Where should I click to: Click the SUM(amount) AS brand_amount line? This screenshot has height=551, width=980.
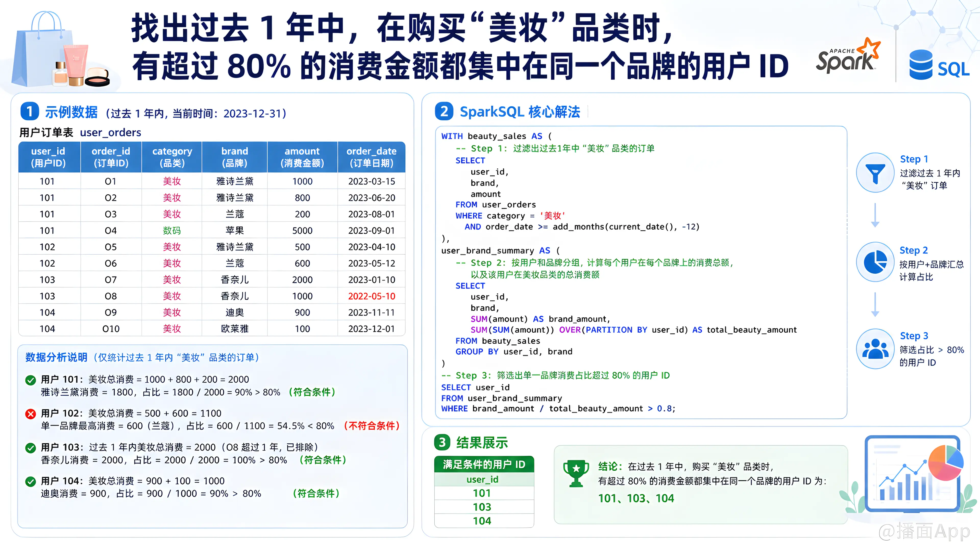coord(540,319)
